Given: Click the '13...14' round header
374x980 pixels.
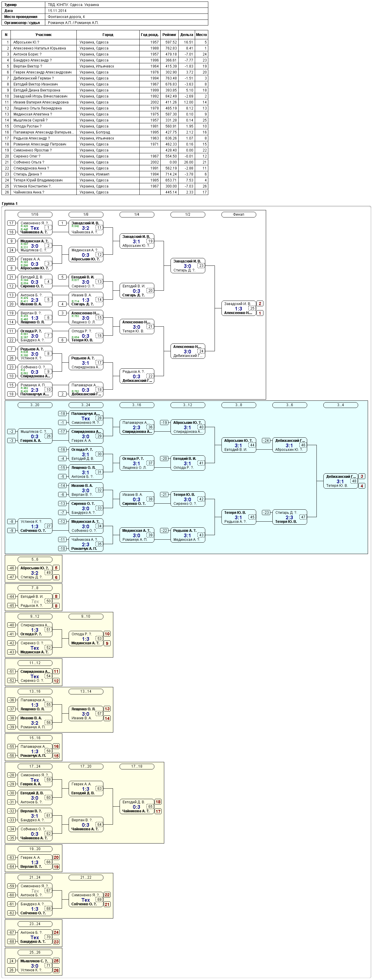Looking at the screenshot, I should coord(86,692).
